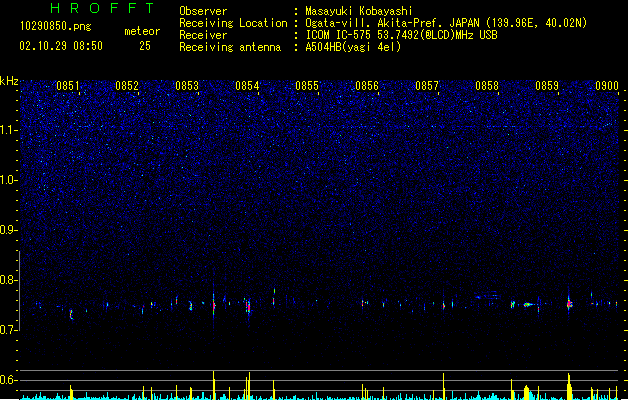The width and height of the screenshot is (629, 400).
Task: Click the 0854 time marker
Action: coord(247,85)
